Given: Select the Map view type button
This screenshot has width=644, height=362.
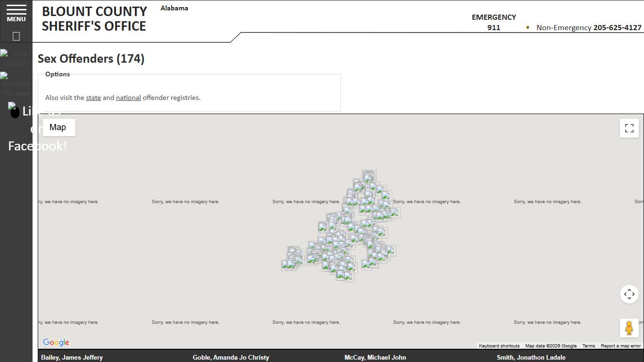Looking at the screenshot, I should pyautogui.click(x=58, y=127).
